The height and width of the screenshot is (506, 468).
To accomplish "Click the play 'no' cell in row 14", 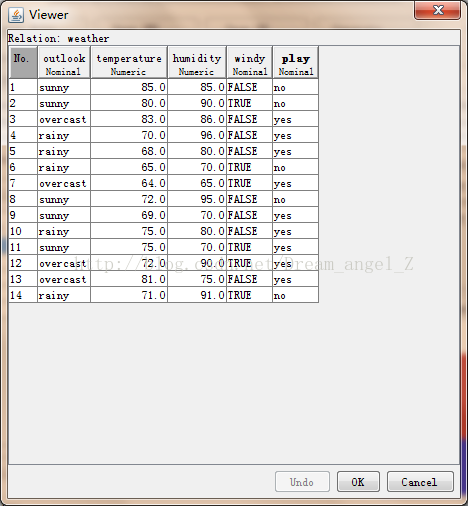I will pyautogui.click(x=296, y=295).
